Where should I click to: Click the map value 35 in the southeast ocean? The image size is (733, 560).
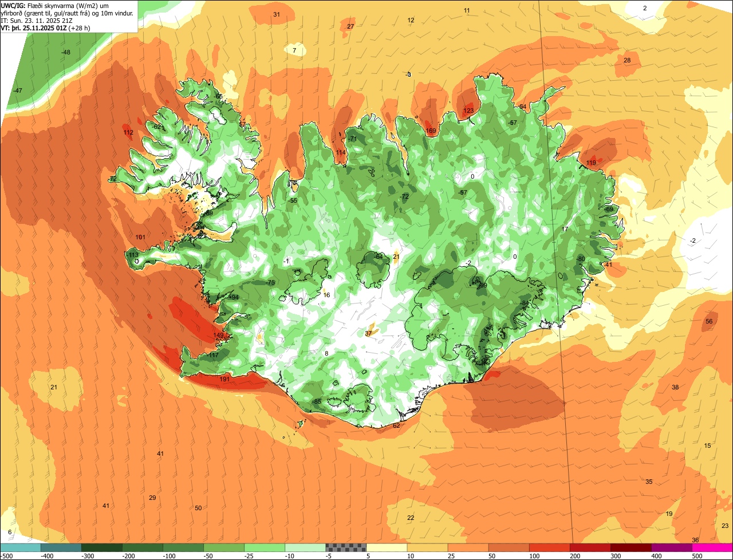649,482
